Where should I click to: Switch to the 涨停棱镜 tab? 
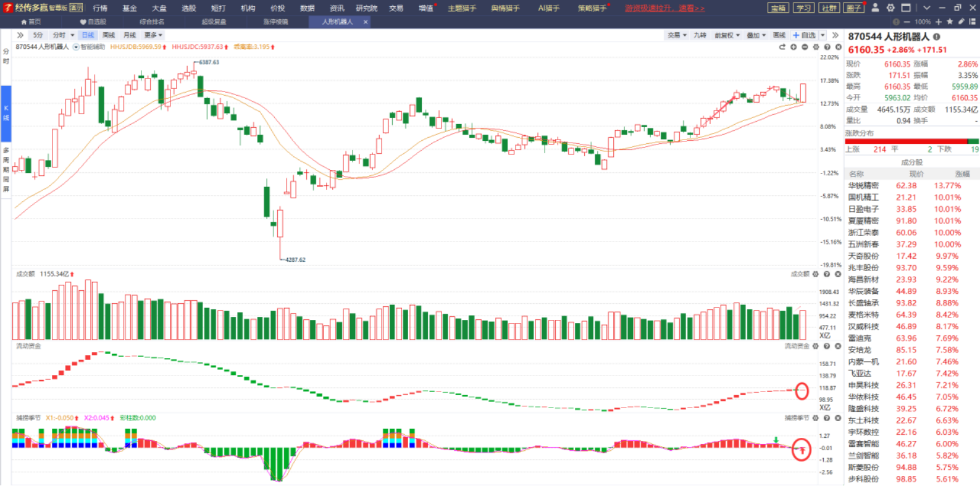[x=275, y=22]
